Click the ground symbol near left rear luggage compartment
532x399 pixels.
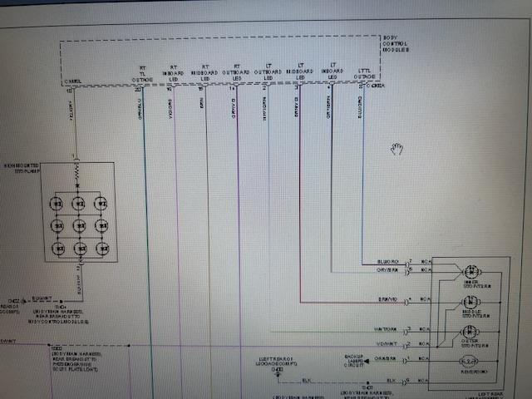coord(278,375)
